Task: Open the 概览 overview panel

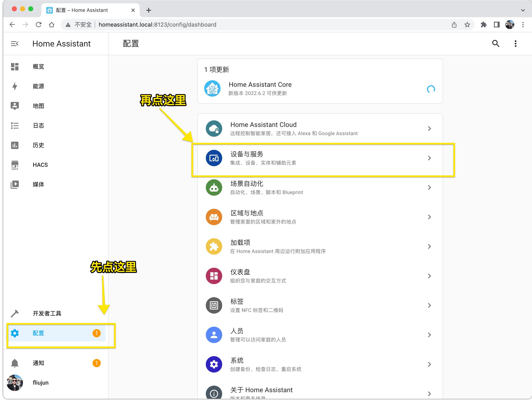Action: pos(38,67)
